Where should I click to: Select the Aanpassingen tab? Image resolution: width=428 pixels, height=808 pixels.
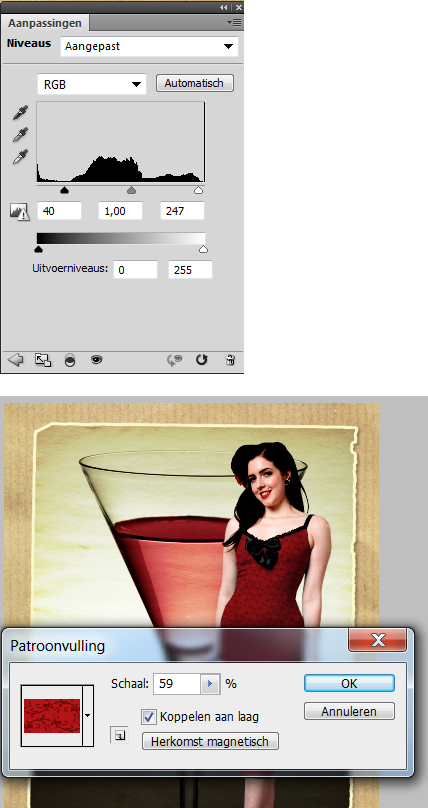[x=45, y=23]
